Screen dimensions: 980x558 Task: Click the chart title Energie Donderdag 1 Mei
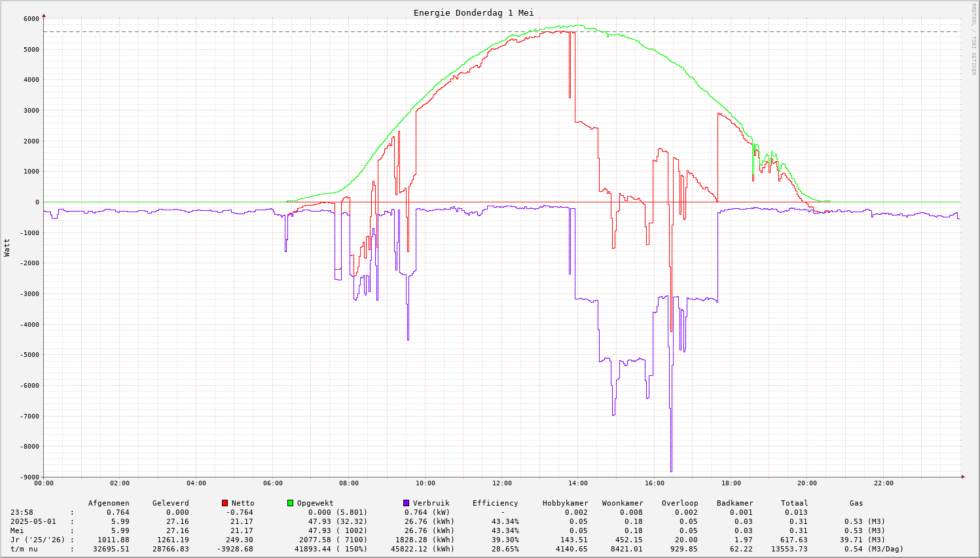473,13
